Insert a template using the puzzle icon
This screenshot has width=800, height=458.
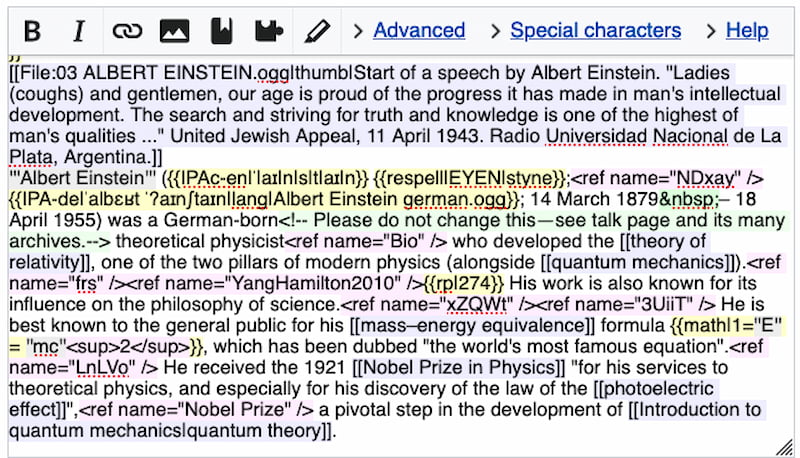coord(269,31)
